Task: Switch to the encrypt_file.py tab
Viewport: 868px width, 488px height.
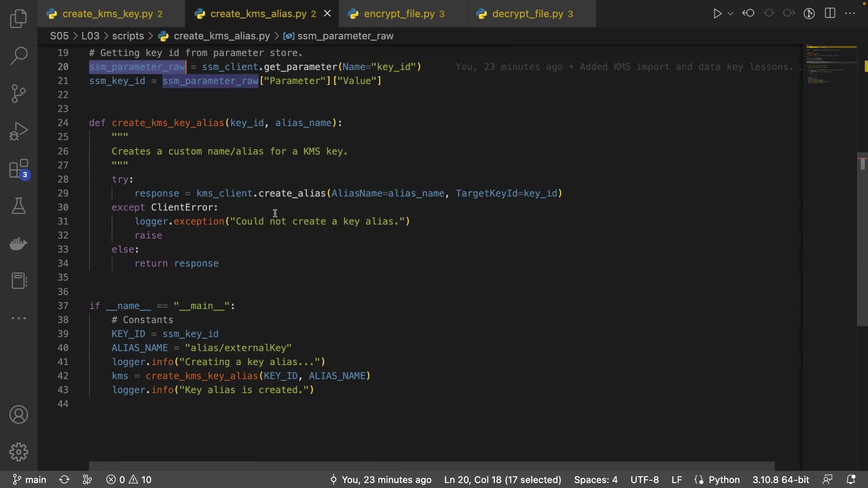Action: pyautogui.click(x=399, y=14)
